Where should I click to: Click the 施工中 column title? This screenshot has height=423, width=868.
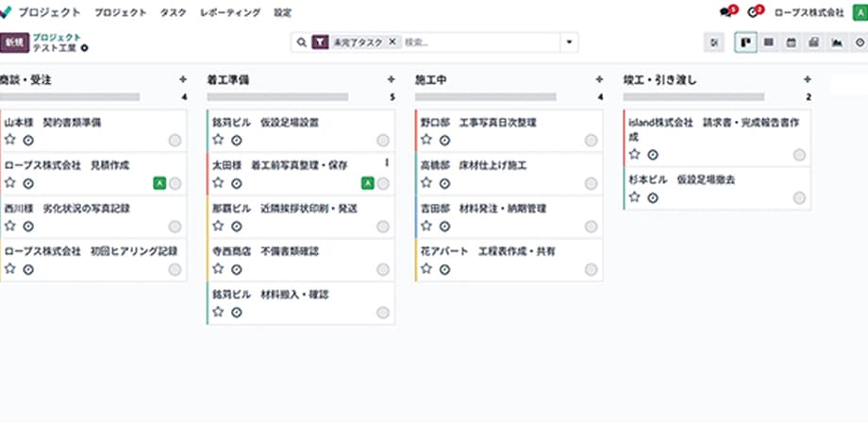pos(430,80)
